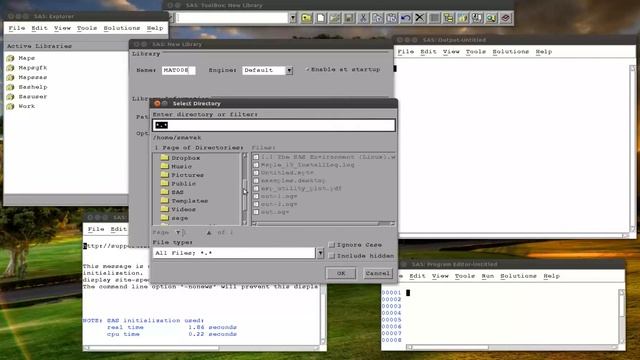Open the Solutions menu in the Output window

pos(511,52)
